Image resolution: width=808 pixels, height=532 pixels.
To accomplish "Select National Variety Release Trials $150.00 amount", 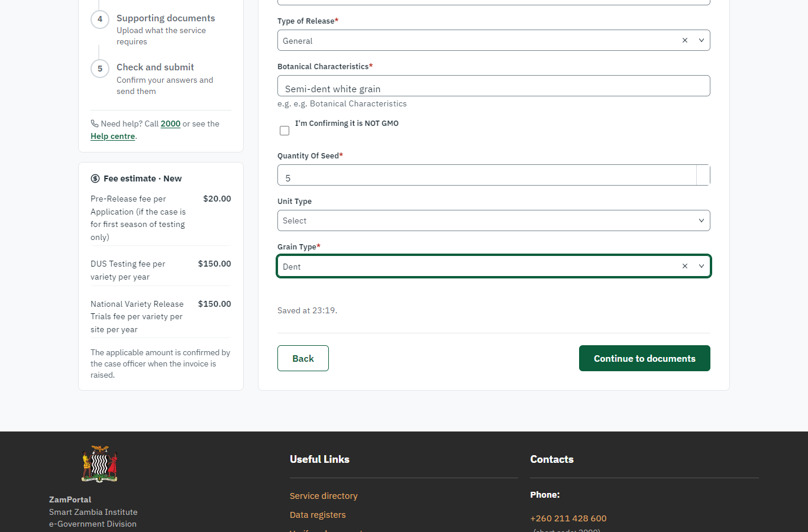I will point(215,304).
